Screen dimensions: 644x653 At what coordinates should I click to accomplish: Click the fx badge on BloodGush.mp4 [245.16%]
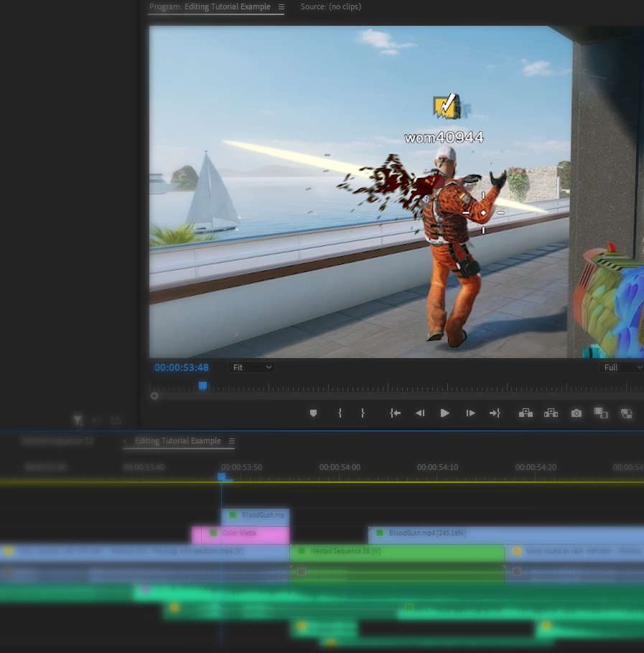click(380, 533)
